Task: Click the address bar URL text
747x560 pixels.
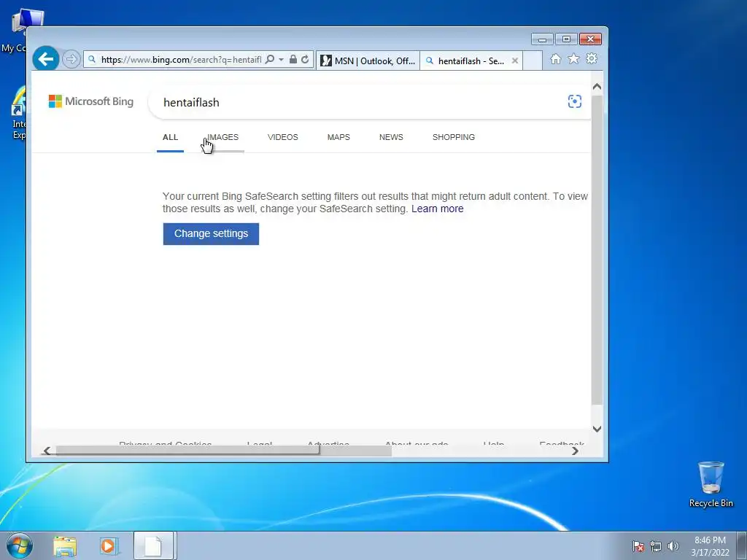Action: coord(181,60)
